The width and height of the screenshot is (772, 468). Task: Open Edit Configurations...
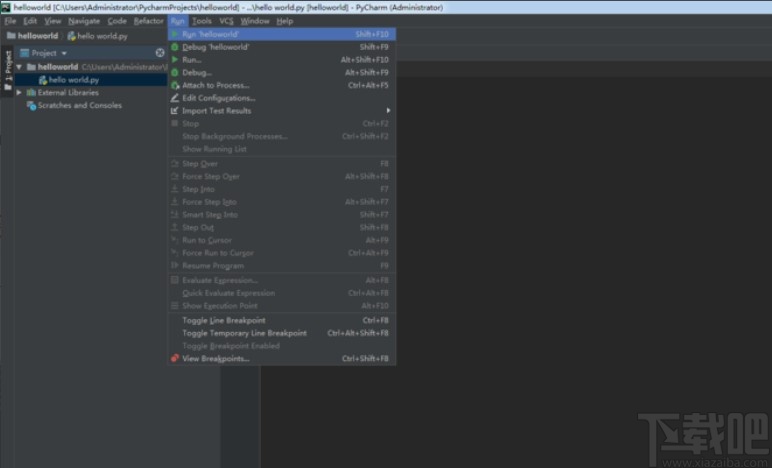[282, 98]
